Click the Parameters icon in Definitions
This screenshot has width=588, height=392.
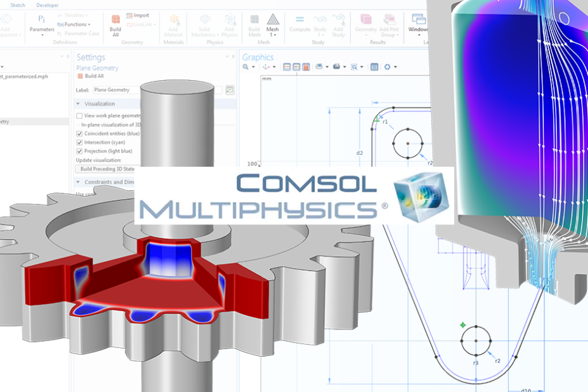coord(42,19)
